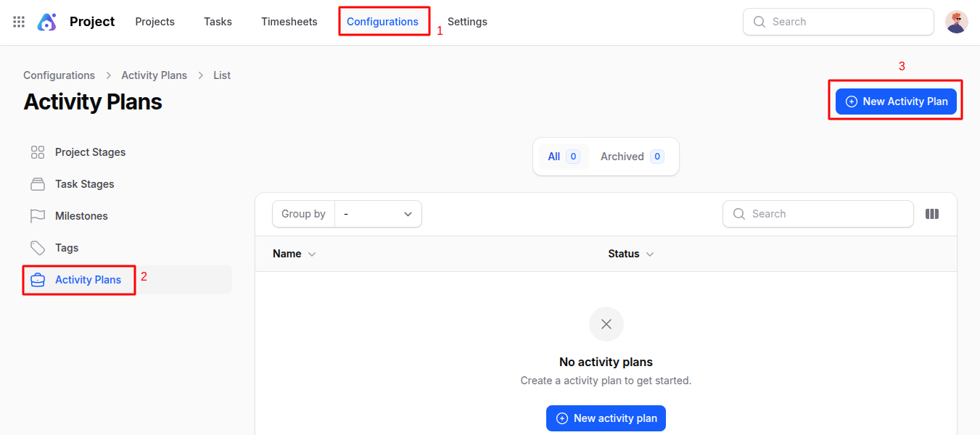Click the Milestones flag icon
The height and width of the screenshot is (435, 980).
coord(38,216)
